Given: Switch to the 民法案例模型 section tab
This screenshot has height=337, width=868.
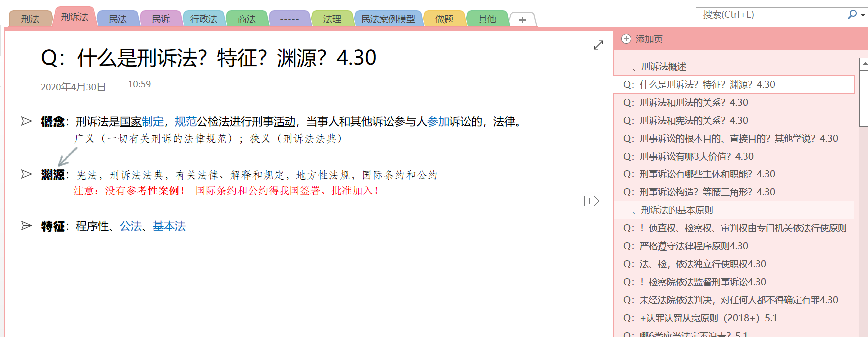Looking at the screenshot, I should coord(388,19).
